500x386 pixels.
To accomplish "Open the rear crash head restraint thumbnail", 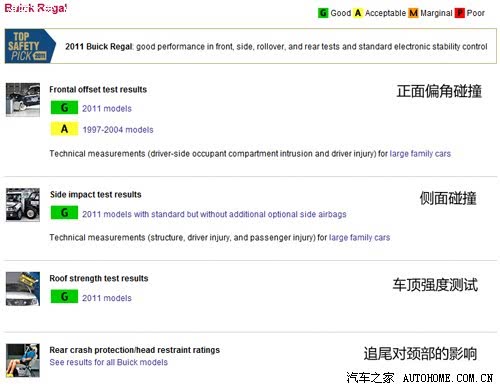I will tap(23, 360).
